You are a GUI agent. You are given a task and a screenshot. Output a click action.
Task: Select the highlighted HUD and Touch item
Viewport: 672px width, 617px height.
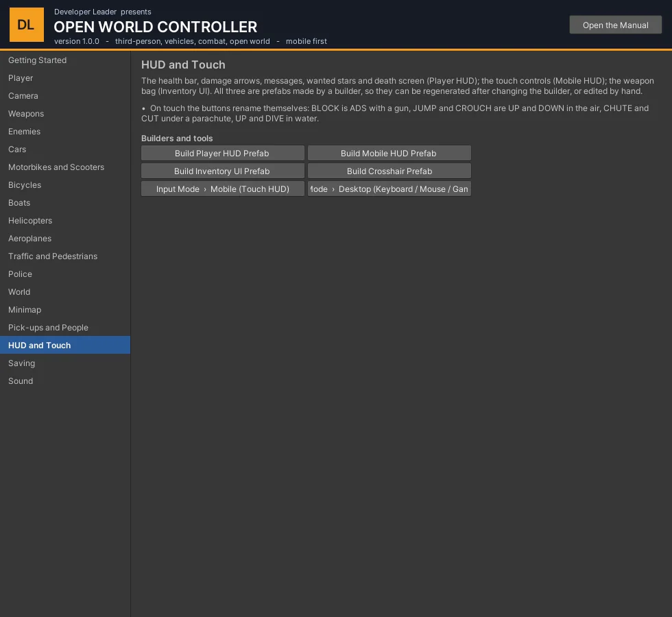(65, 345)
